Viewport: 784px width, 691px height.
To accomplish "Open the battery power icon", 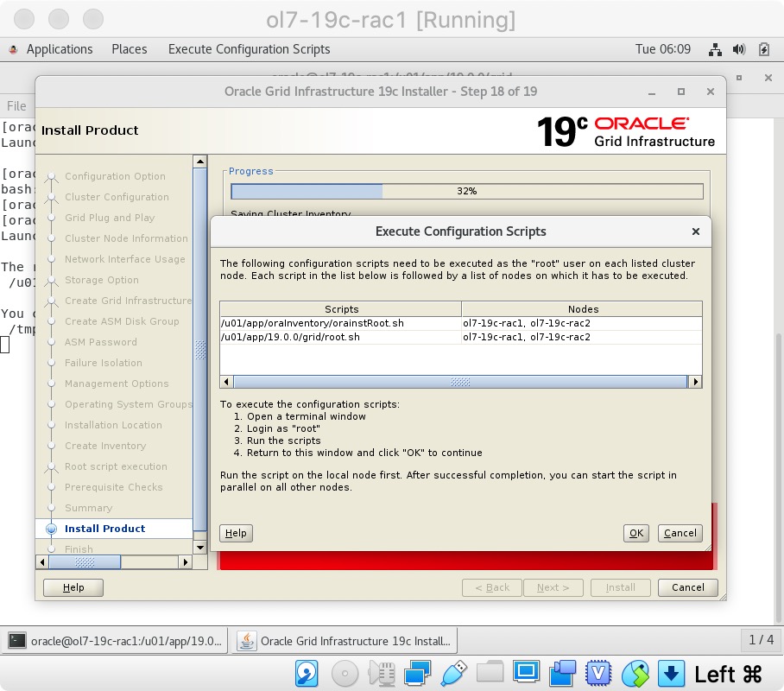I will point(763,49).
